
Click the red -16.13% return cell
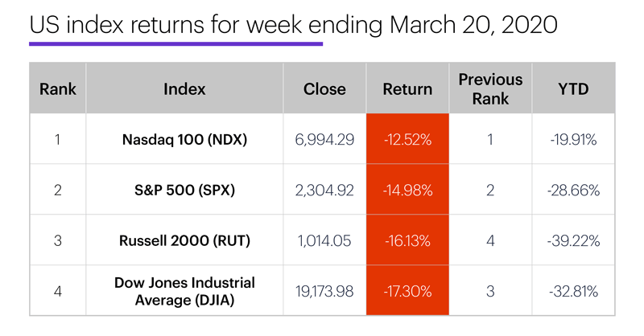(409, 240)
